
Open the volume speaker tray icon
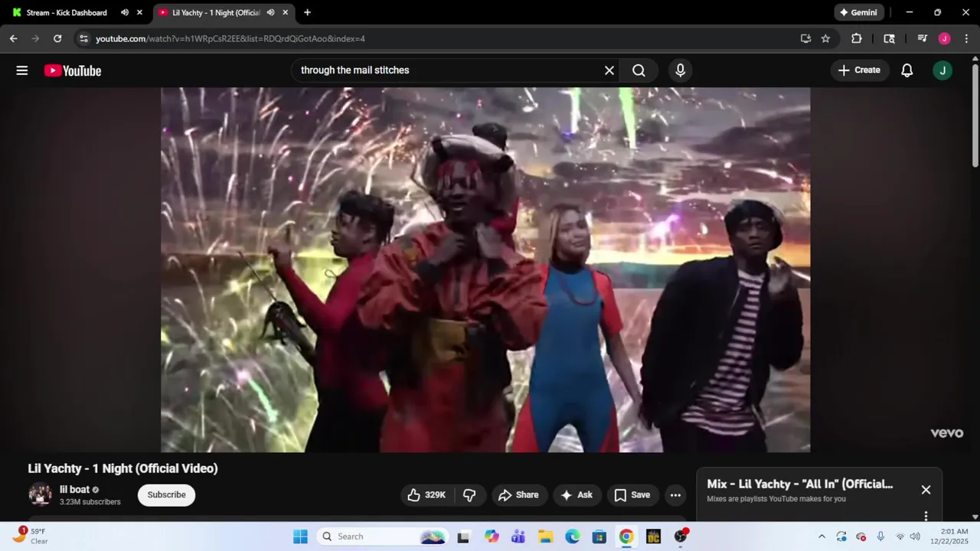915,536
